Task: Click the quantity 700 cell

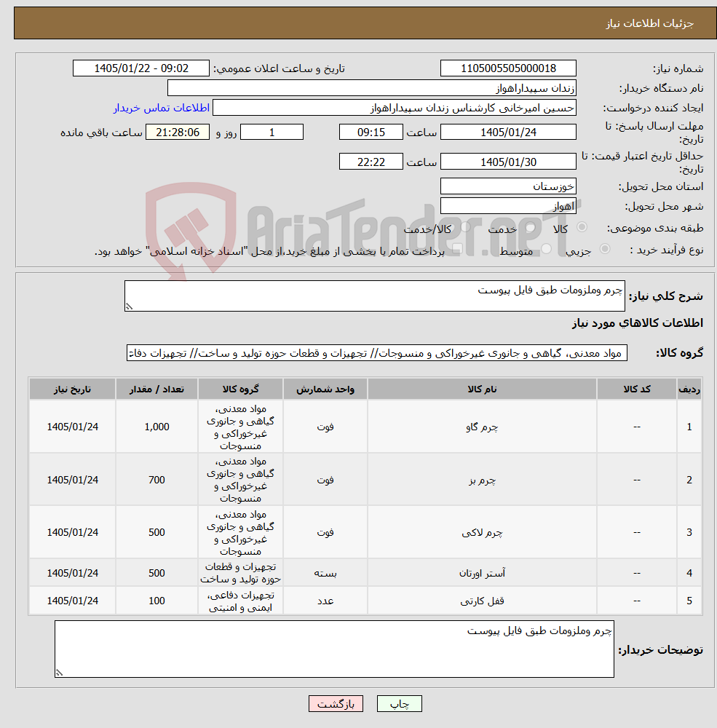Action: 157,480
